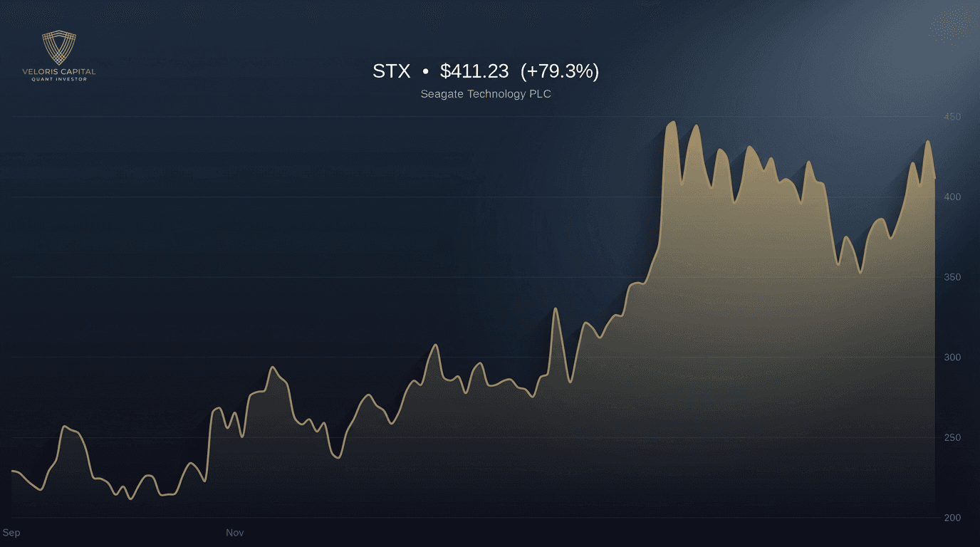Select the QUANT INVESTOR tagline text
Image resolution: width=980 pixels, height=547 pixels.
point(58,80)
